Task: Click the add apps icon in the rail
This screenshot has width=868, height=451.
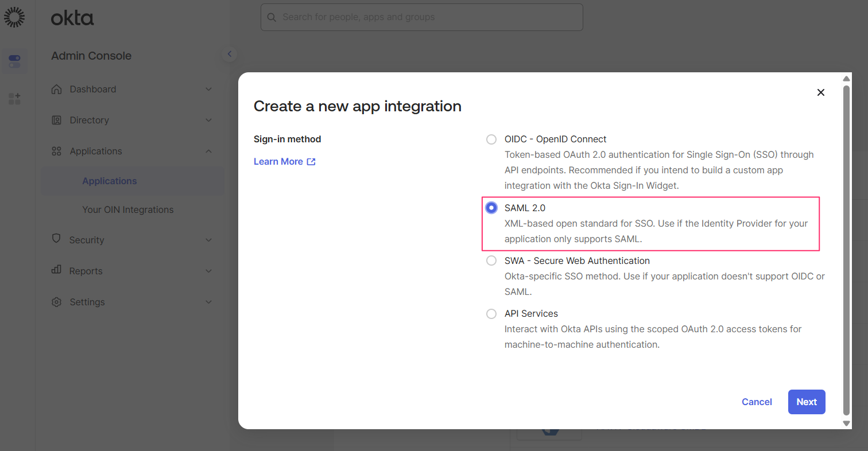Action: pyautogui.click(x=14, y=98)
